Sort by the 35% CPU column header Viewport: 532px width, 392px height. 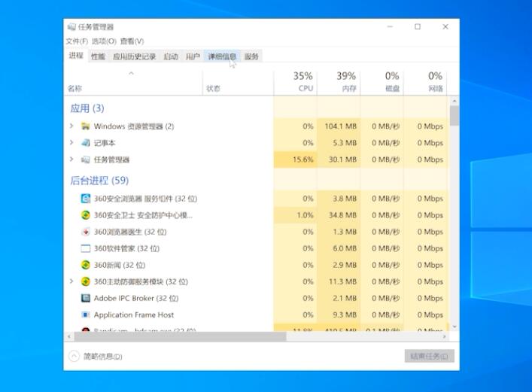(296, 83)
